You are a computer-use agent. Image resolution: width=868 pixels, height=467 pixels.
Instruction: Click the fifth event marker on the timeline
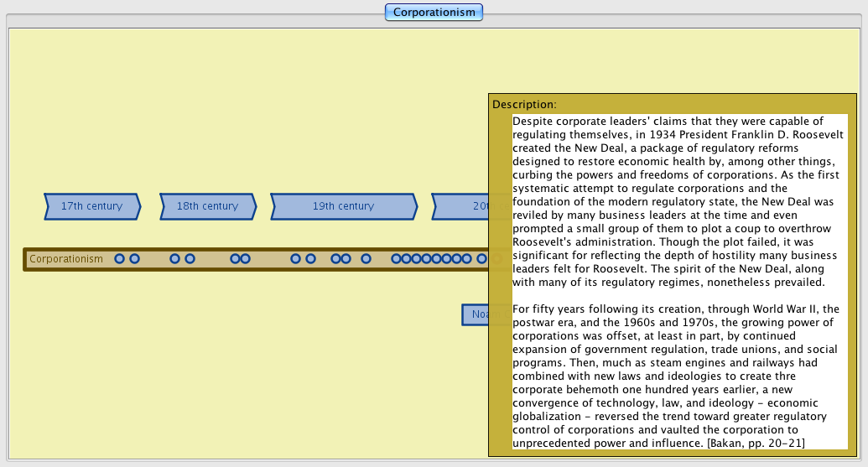[x=235, y=259]
